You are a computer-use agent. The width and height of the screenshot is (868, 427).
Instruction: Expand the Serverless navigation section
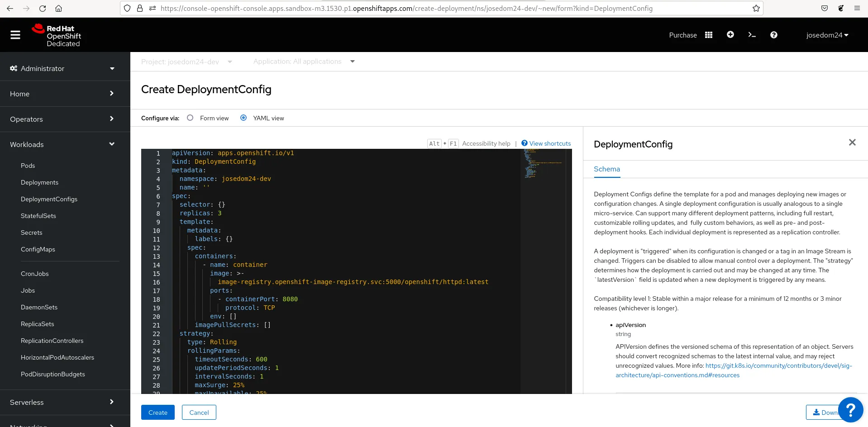tap(62, 402)
